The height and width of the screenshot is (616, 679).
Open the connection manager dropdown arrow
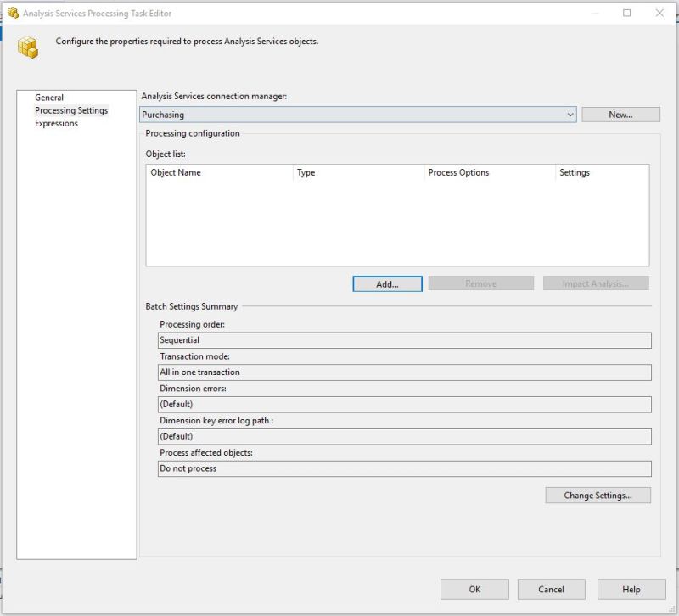click(570, 114)
